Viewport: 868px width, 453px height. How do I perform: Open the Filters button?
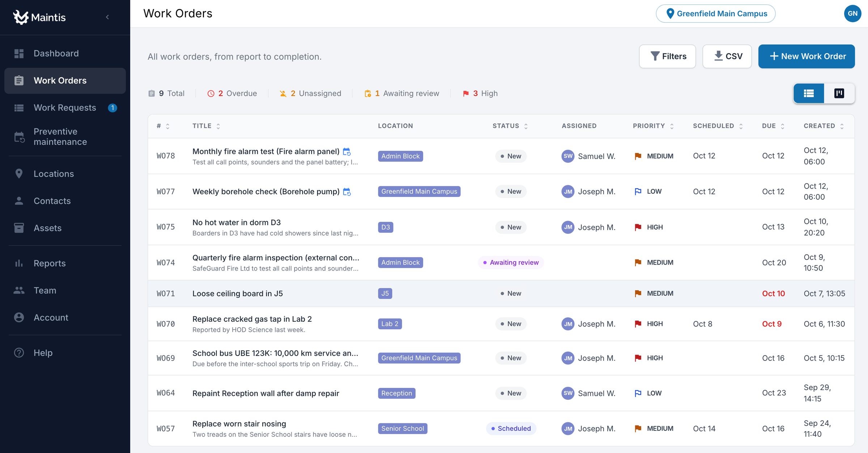point(667,56)
